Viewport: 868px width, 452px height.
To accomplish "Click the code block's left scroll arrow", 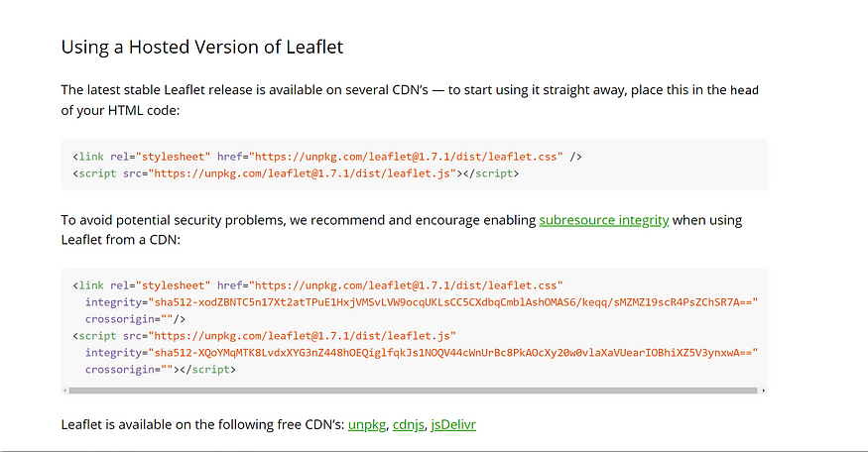I will point(65,391).
